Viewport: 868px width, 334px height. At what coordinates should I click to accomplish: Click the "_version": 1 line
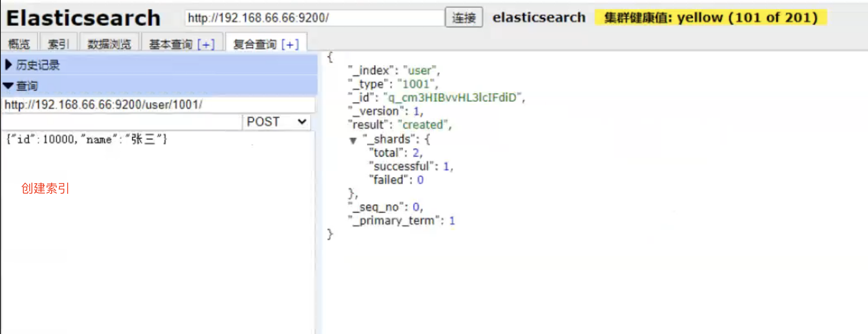click(385, 111)
